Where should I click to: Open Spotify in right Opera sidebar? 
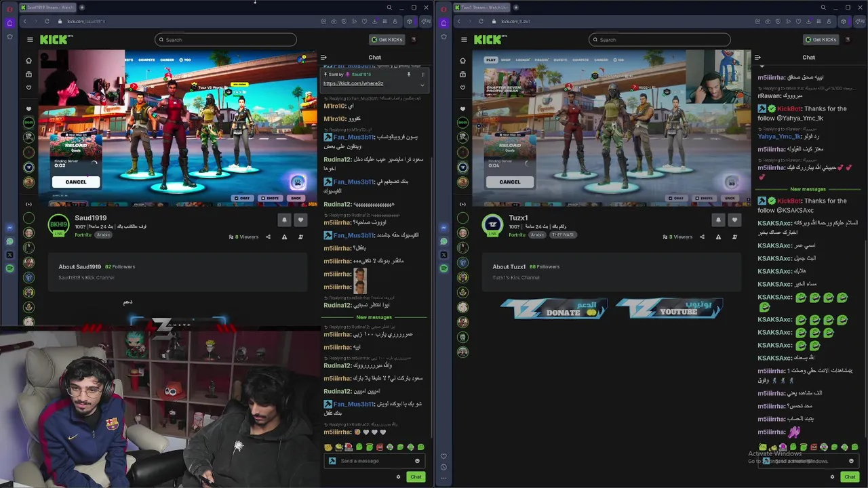click(x=443, y=268)
